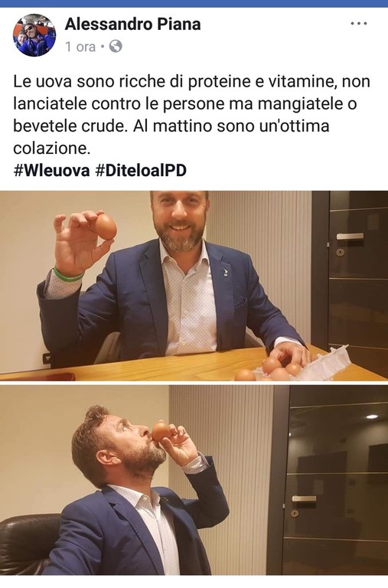Click the globe public privacy icon
The height and width of the screenshot is (588, 388).
(116, 47)
